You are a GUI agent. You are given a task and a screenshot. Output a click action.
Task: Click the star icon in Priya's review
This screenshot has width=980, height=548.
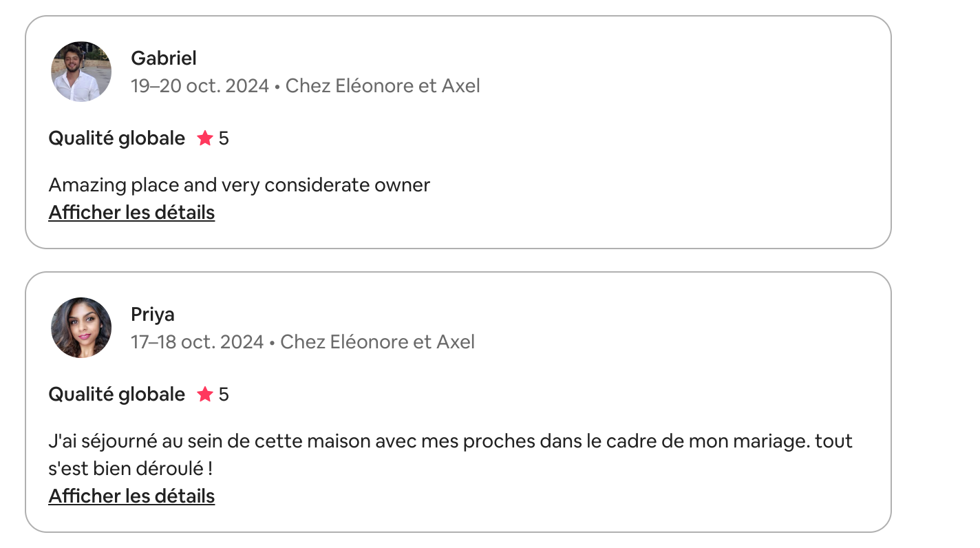tap(204, 394)
